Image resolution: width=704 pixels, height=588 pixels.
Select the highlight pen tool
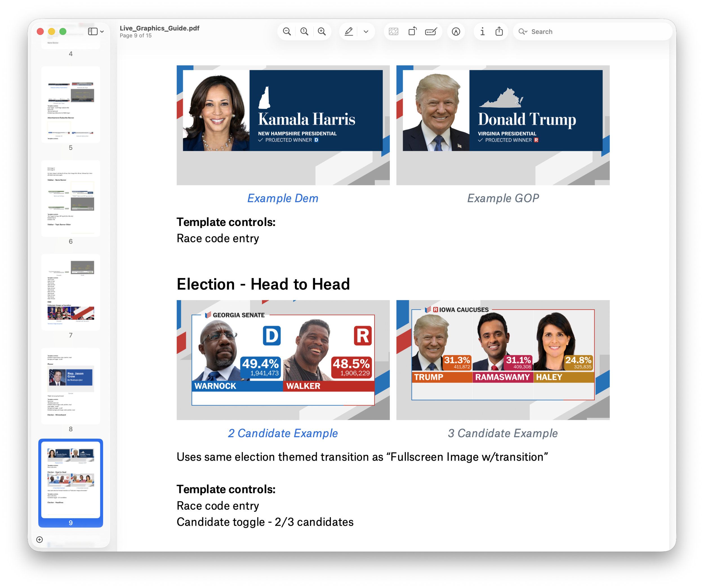coord(349,32)
